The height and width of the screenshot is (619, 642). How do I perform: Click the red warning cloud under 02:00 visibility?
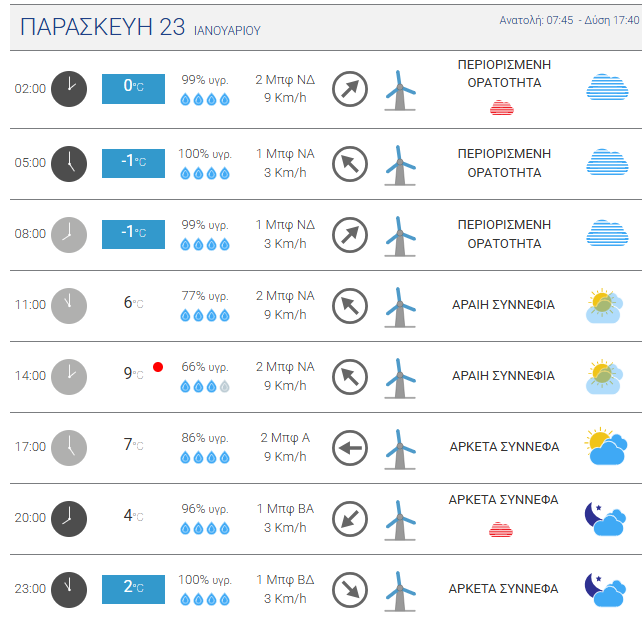tap(502, 107)
